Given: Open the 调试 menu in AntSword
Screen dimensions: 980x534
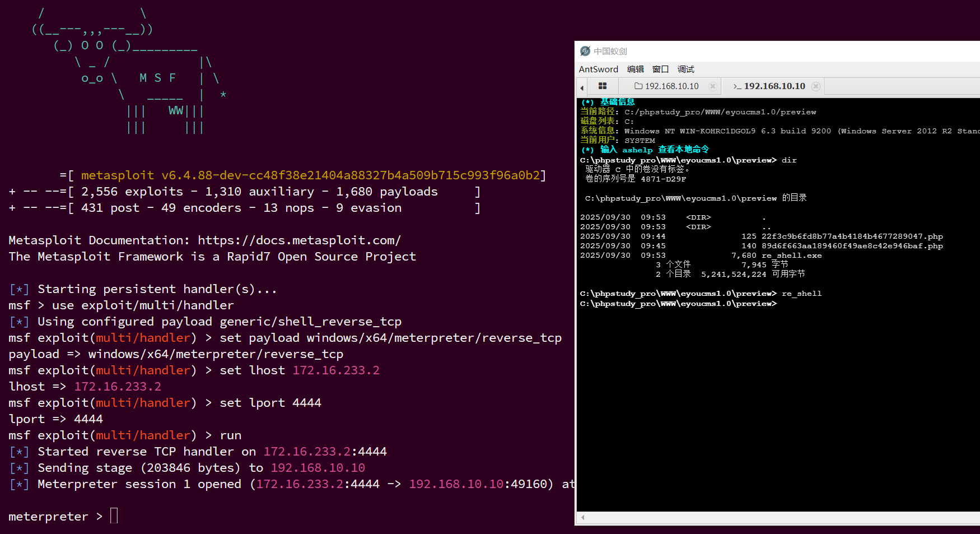Looking at the screenshot, I should [x=686, y=69].
